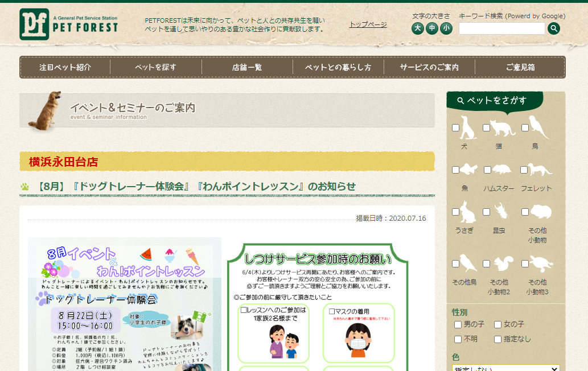
Task: Check the その他小動物2 checkbox
Action: [x=486, y=264]
